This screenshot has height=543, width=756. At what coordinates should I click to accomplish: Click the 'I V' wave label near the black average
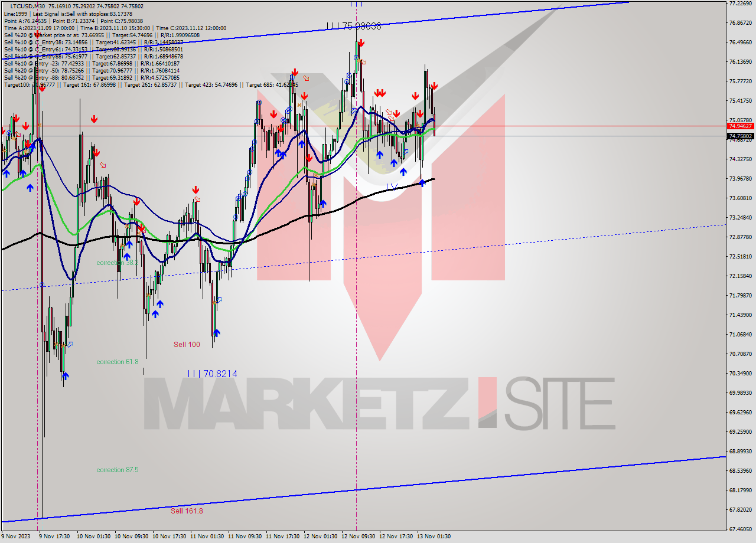click(392, 187)
